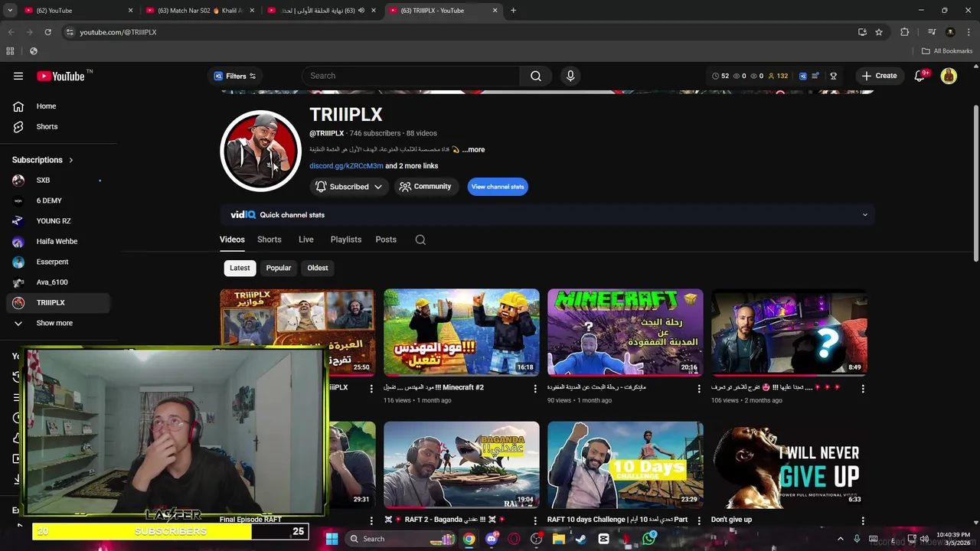This screenshot has height=551, width=980.
Task: Open discord.gg/kZRcCM3m link
Action: [x=346, y=166]
